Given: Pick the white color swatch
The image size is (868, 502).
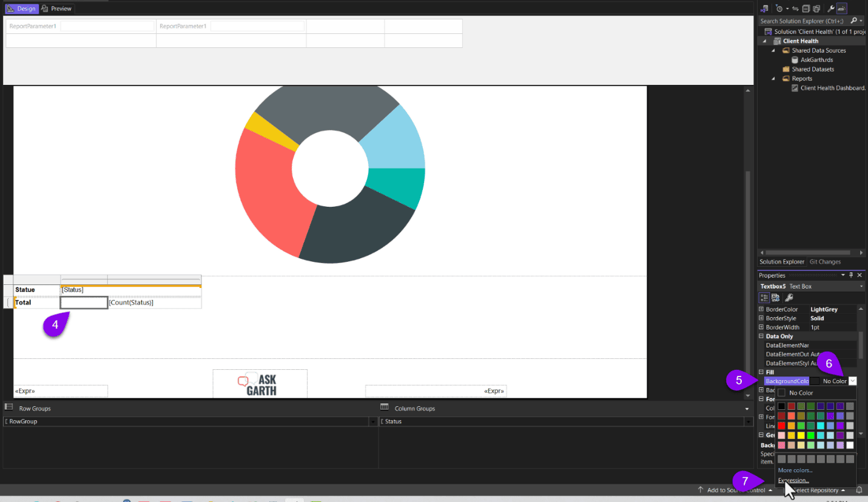Looking at the screenshot, I should [850, 445].
